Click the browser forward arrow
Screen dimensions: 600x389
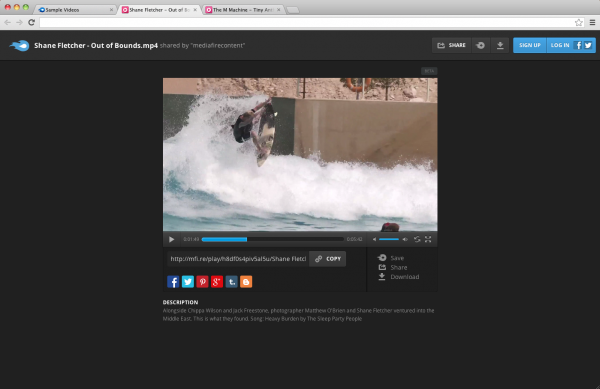(x=19, y=23)
